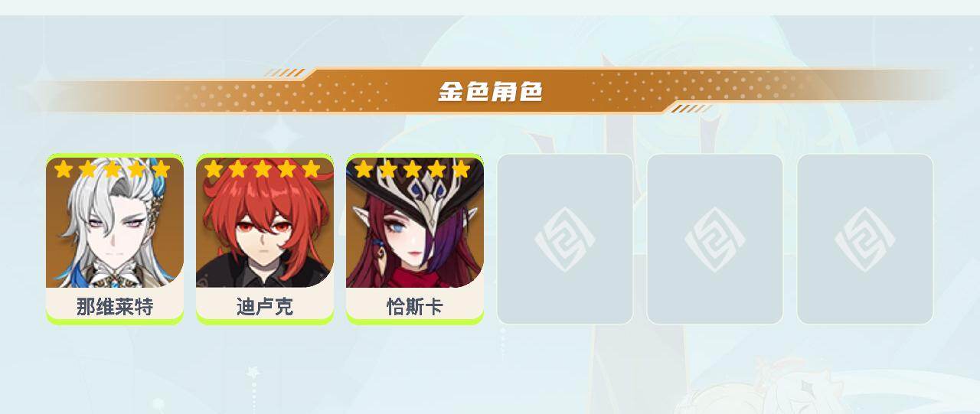
Task: Click the five-star rating on 恰斯卡 card
Action: [412, 169]
